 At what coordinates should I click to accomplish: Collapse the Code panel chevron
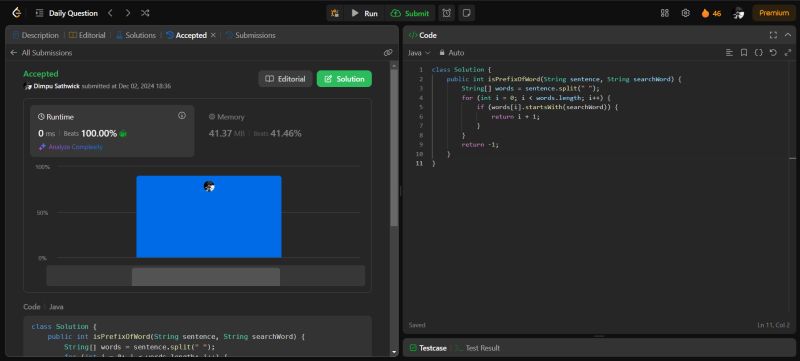click(x=788, y=35)
